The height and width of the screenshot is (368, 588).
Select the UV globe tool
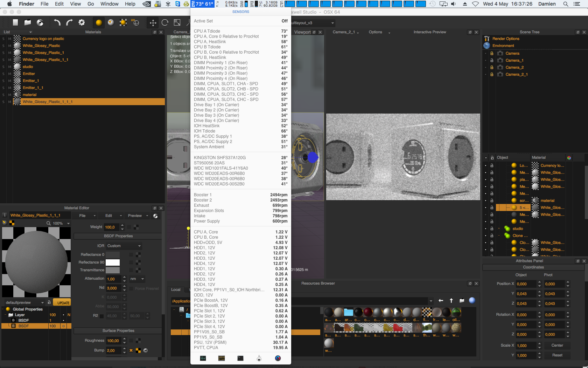(135, 23)
